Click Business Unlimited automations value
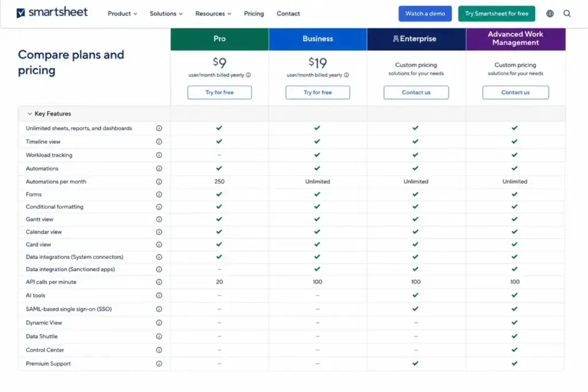 point(318,182)
